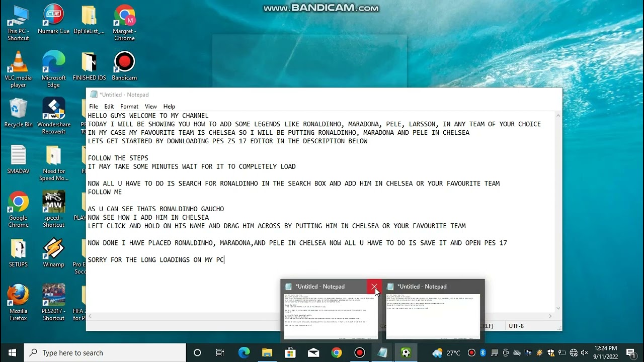Image resolution: width=644 pixels, height=362 pixels.
Task: Open Task View on the taskbar
Action: coord(220,353)
